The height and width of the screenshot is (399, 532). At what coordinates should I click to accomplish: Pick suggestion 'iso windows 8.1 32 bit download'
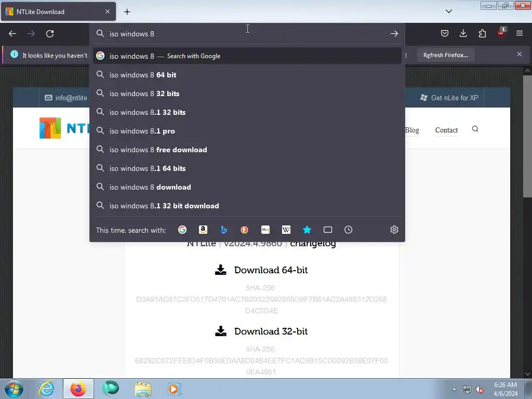247,206
